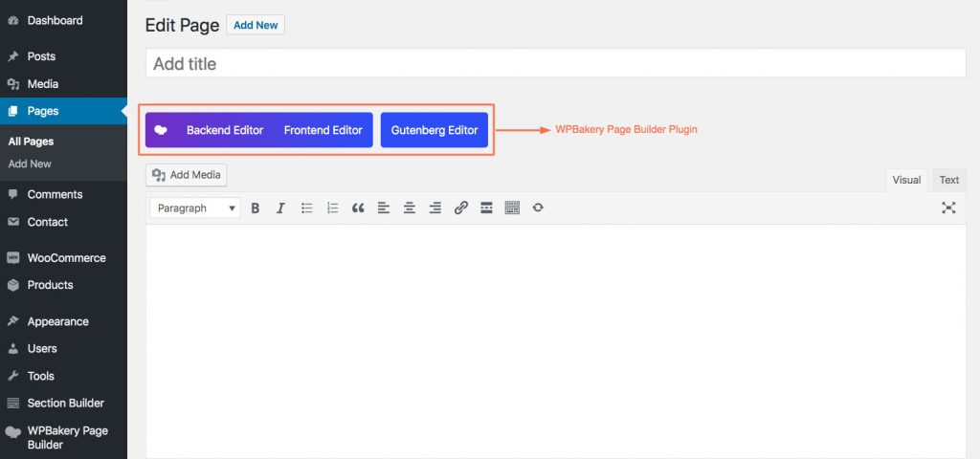Viewport: 980px width, 459px height.
Task: Open the Paragraph format dropdown
Action: (195, 208)
